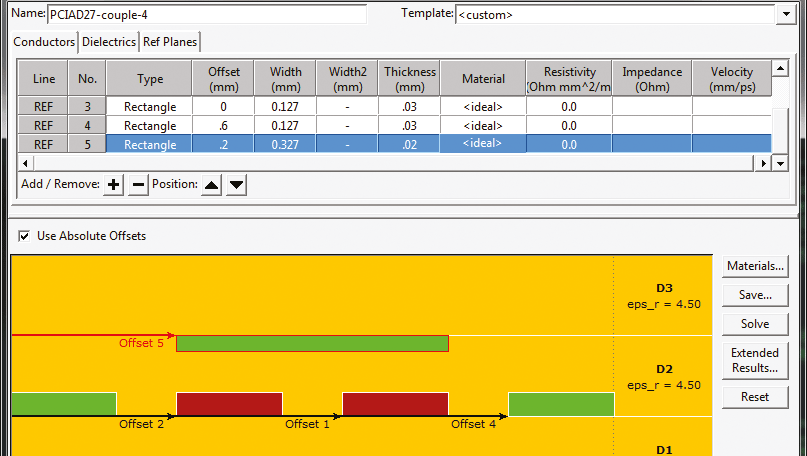Viewport: 807px width, 456px height.
Task: Move selected conductor up in position
Action: click(212, 185)
